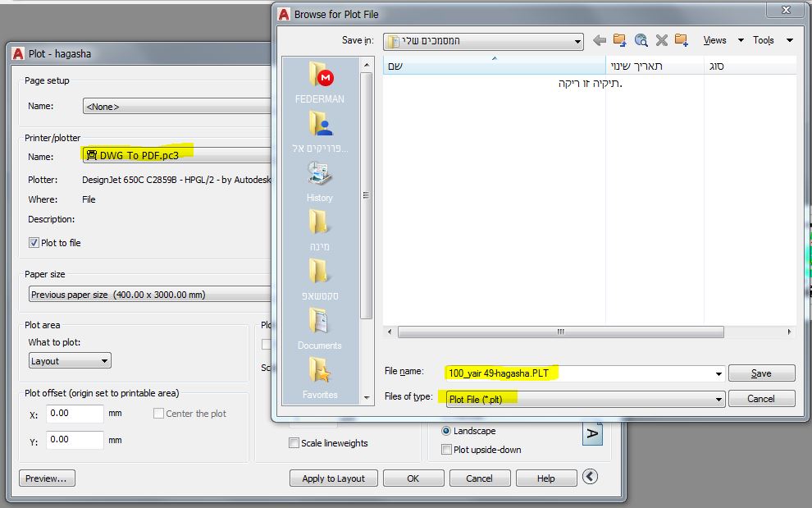812x508 pixels.
Task: Expand the Tools dropdown arrow
Action: click(x=789, y=40)
